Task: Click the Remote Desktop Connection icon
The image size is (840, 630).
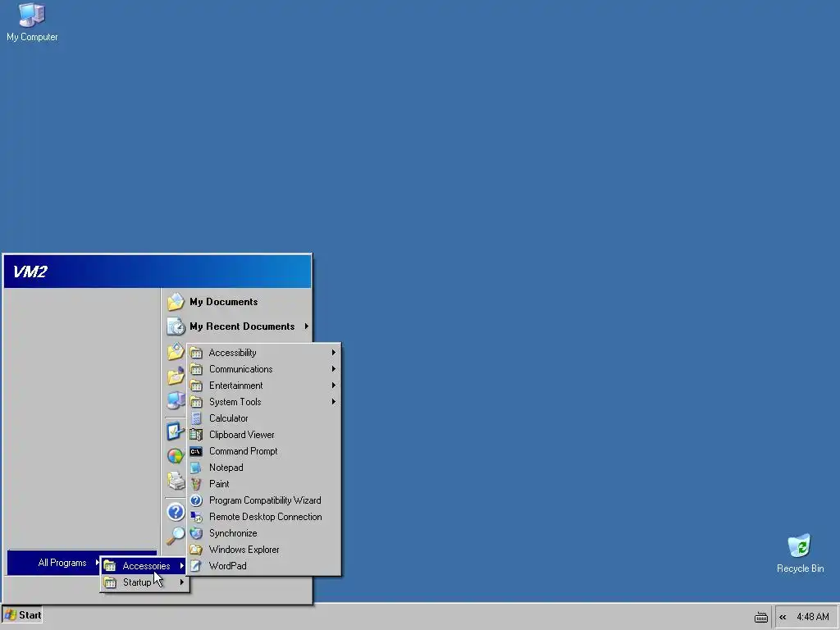Action: pyautogui.click(x=196, y=517)
